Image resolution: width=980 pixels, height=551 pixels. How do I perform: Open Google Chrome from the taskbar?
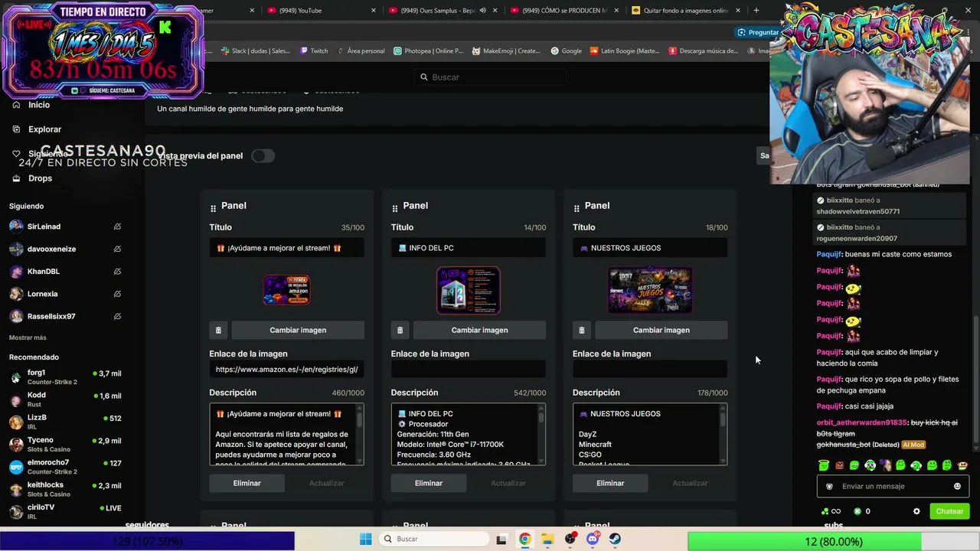pos(524,540)
